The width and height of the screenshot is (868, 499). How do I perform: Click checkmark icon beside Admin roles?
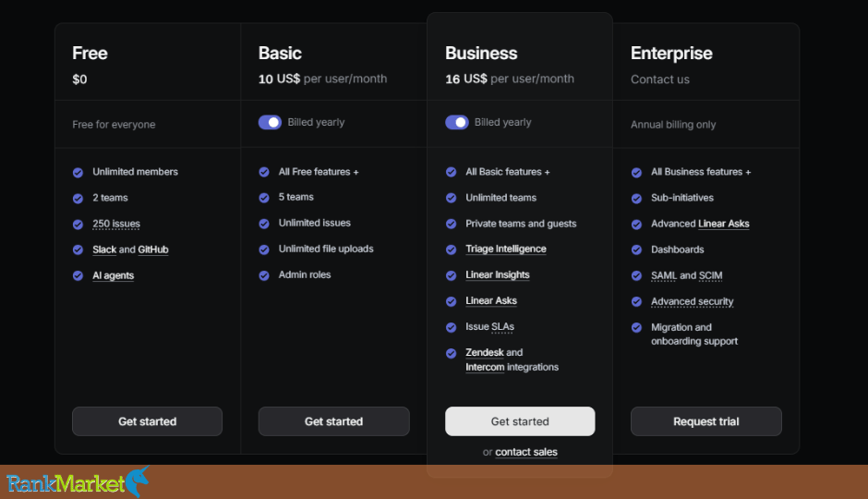click(264, 275)
